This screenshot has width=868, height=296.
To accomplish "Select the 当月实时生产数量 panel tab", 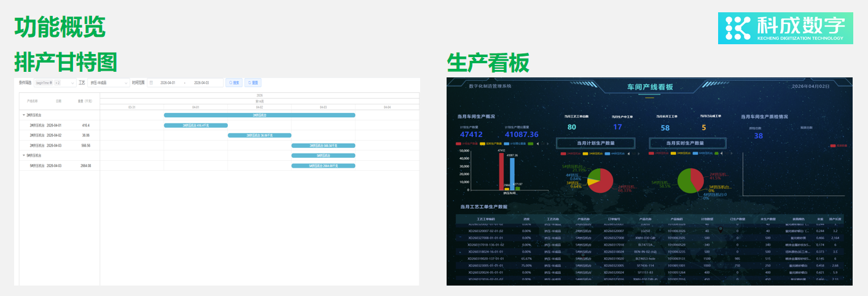I will 688,143.
